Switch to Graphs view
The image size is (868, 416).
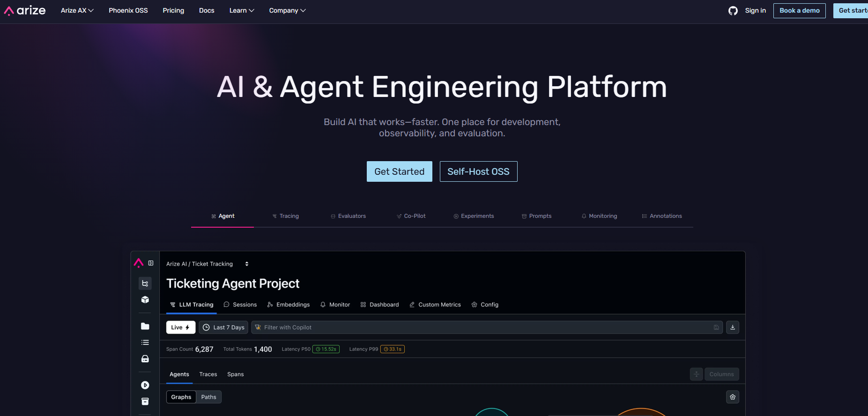[x=181, y=397]
